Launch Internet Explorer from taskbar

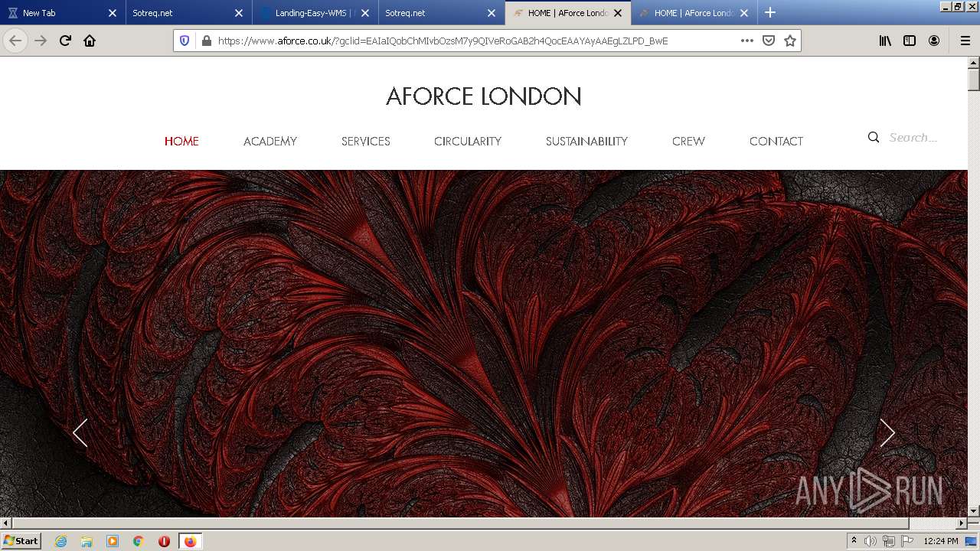60,541
